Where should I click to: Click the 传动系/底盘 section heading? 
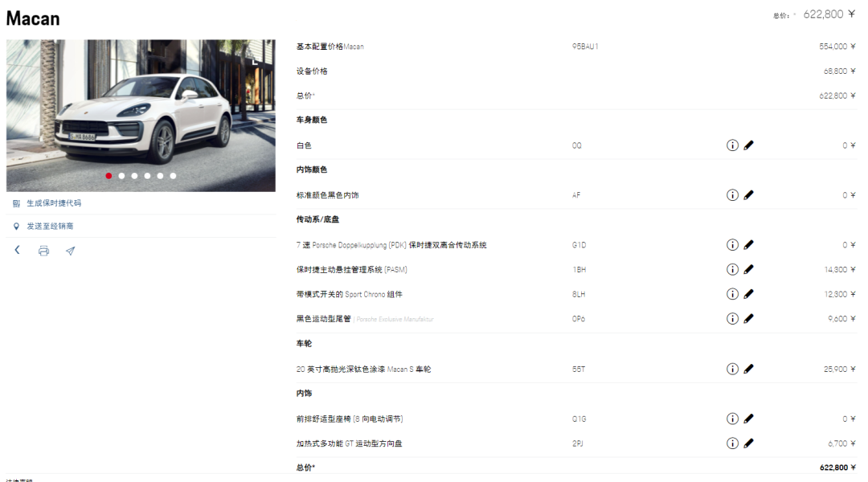click(317, 219)
